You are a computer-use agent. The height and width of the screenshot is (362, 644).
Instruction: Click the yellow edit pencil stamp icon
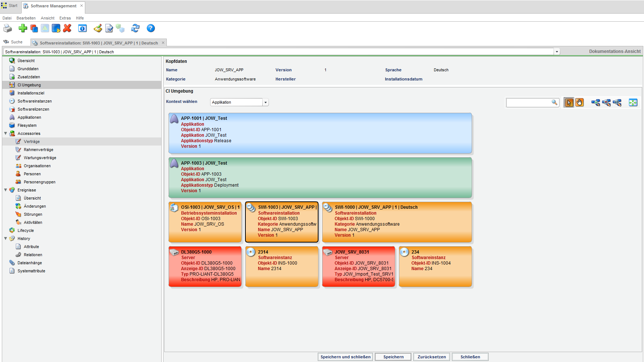tap(98, 28)
